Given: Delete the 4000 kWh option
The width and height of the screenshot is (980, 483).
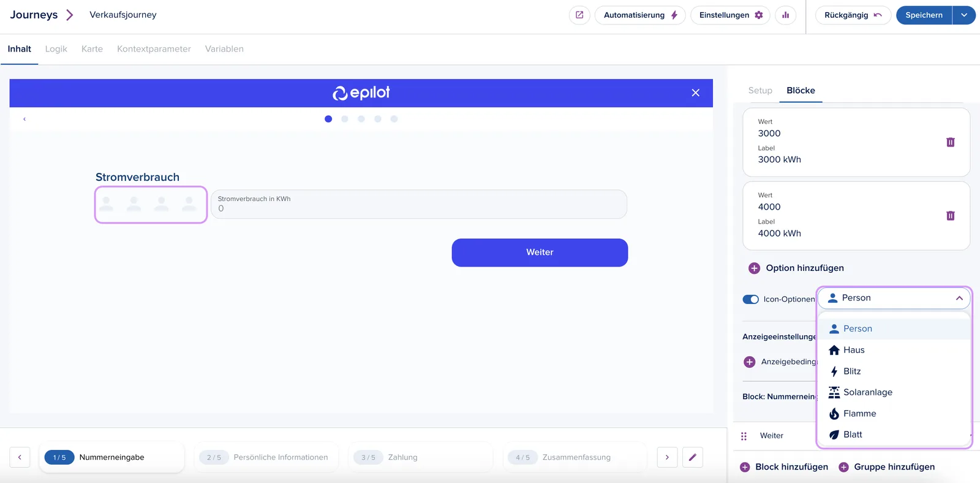Looking at the screenshot, I should [951, 216].
